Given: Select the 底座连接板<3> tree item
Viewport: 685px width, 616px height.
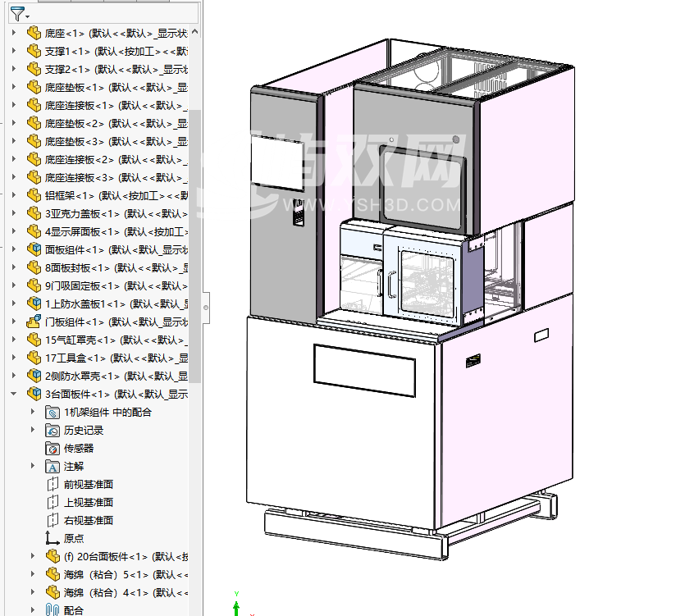Looking at the screenshot, I should [116, 178].
